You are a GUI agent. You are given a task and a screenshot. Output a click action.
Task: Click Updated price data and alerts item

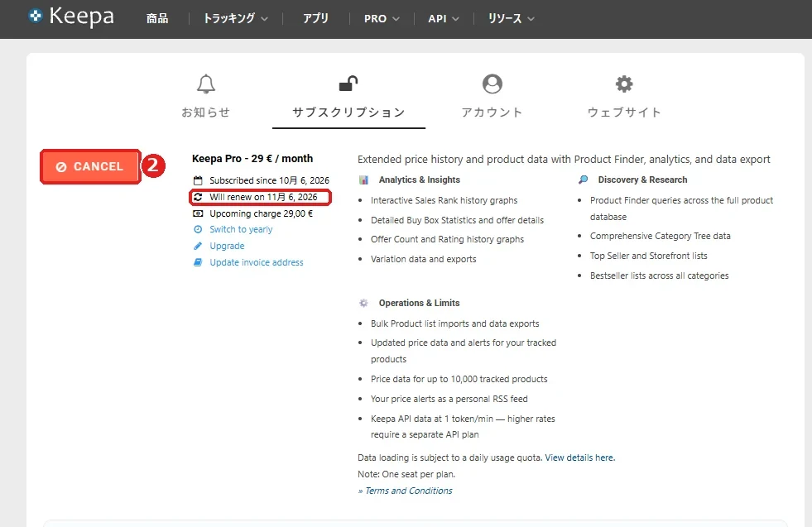(464, 351)
